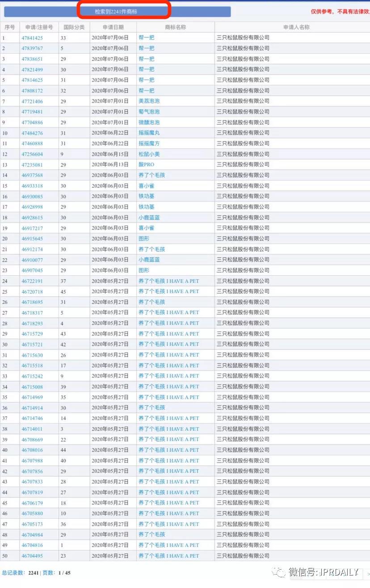Open 图形 trademark in row 20
This screenshot has width=370, height=588.
tap(144, 239)
